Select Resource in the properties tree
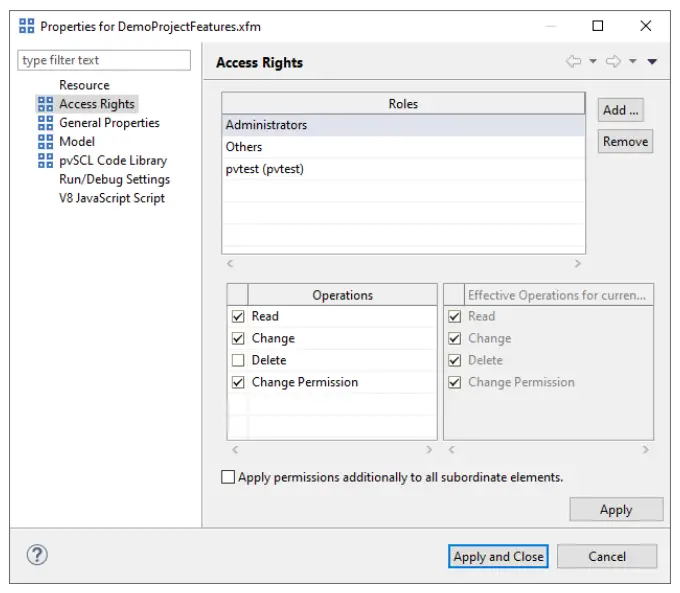Screen dimensions: 680x593 84,85
